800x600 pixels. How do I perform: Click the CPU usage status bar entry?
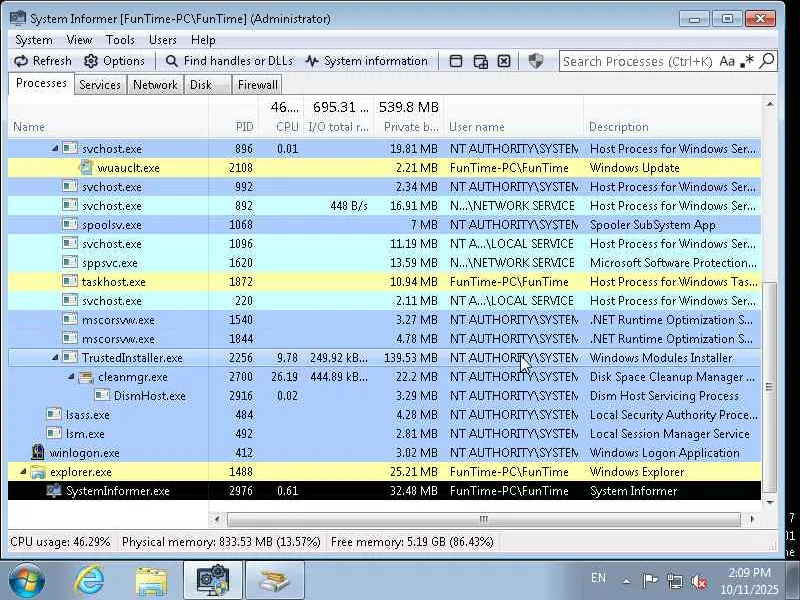point(60,542)
